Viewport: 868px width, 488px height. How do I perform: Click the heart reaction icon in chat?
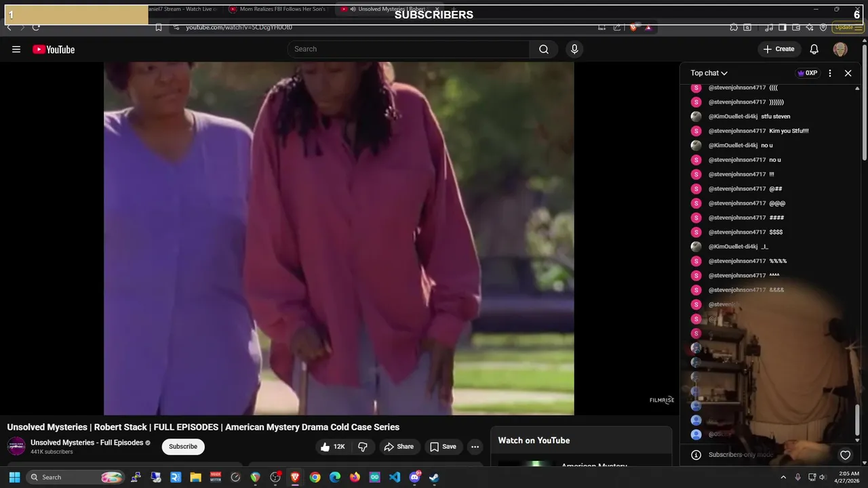click(x=845, y=455)
